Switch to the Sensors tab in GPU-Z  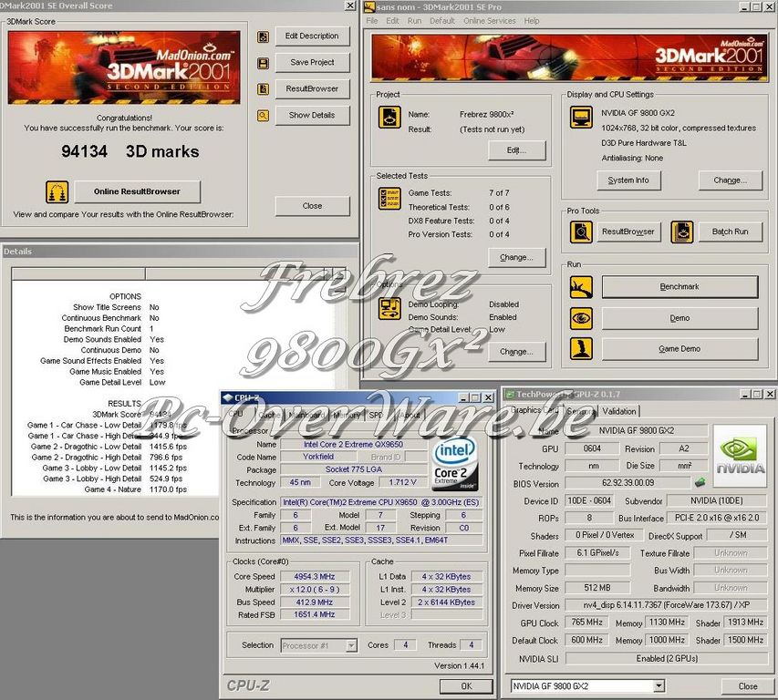click(580, 411)
